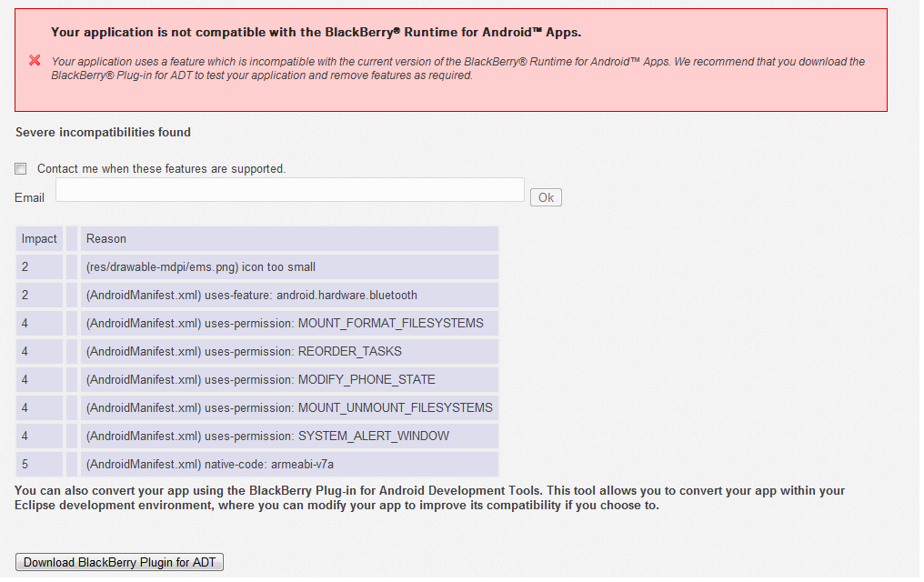Click the Email field label
The height and width of the screenshot is (582, 924).
pos(30,197)
